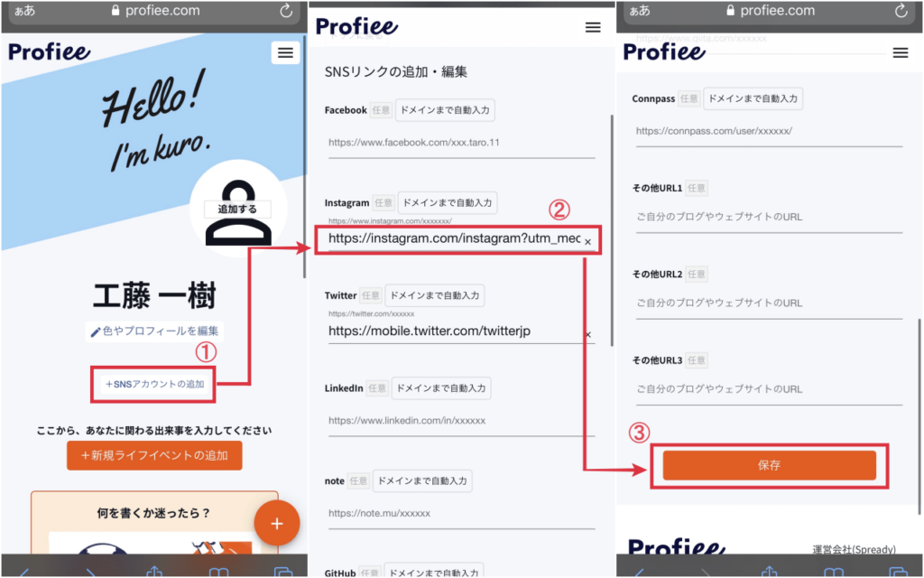Click Facebook ドメインまで自動入力 button
Viewport: 924px width, 578px height.
click(x=445, y=110)
